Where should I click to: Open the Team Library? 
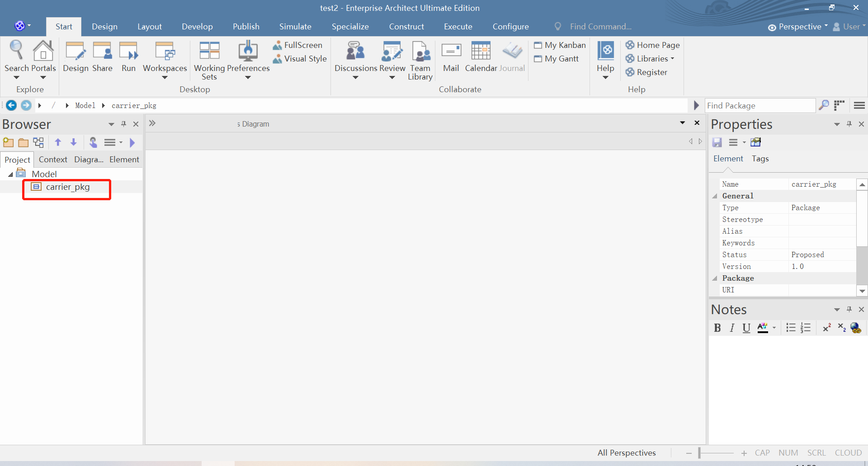[420, 51]
